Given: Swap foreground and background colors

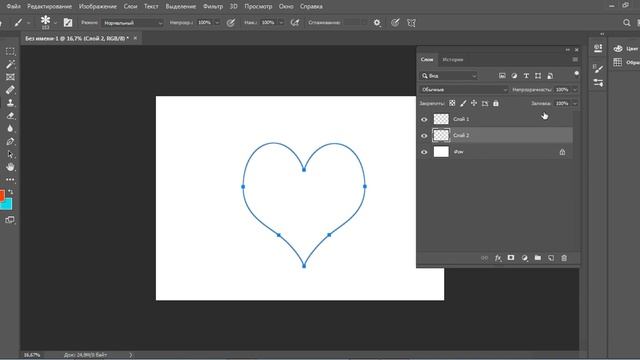Looking at the screenshot, I should (10, 191).
